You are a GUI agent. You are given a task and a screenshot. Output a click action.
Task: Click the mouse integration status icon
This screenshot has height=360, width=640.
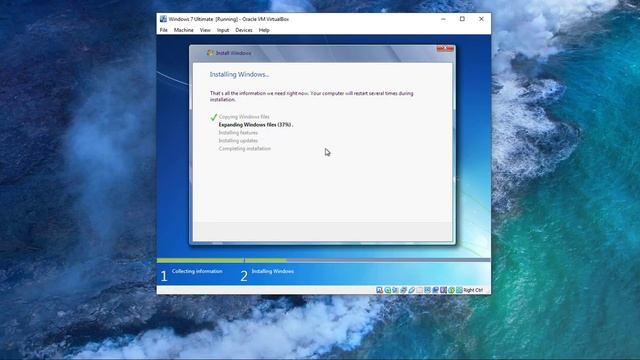click(x=451, y=290)
